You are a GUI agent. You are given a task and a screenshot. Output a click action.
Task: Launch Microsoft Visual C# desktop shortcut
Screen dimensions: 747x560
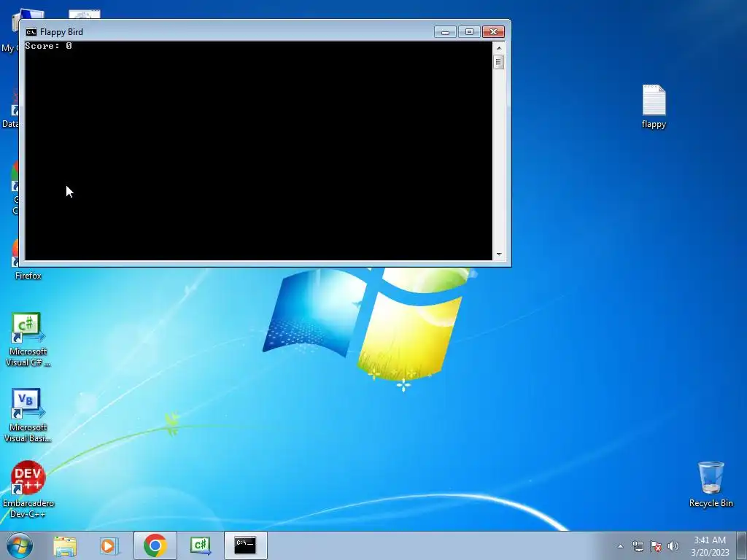(x=28, y=340)
